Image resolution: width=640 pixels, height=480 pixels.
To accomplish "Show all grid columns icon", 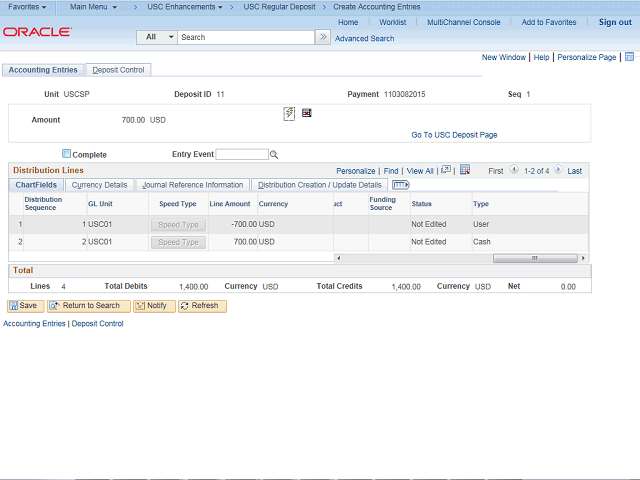I will pyautogui.click(x=400, y=185).
